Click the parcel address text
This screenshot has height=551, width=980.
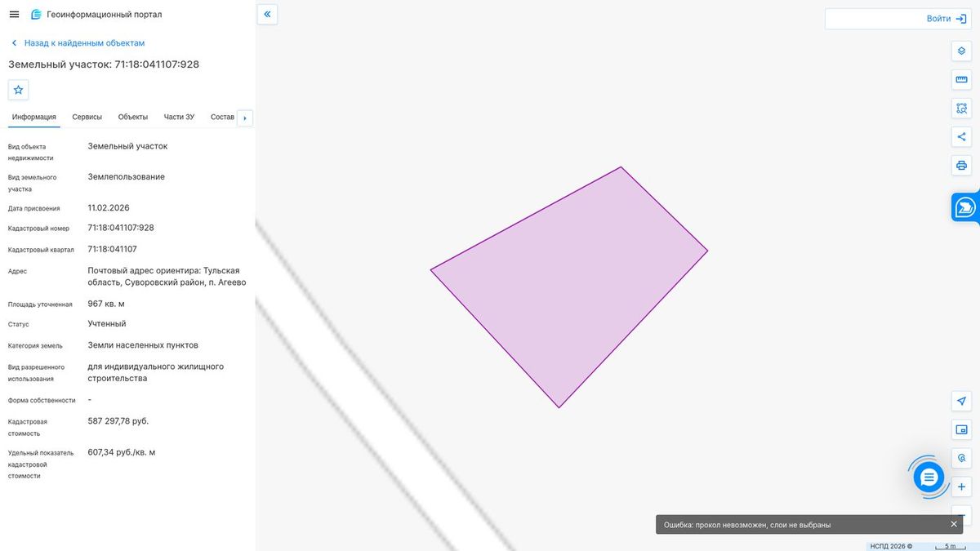[167, 276]
